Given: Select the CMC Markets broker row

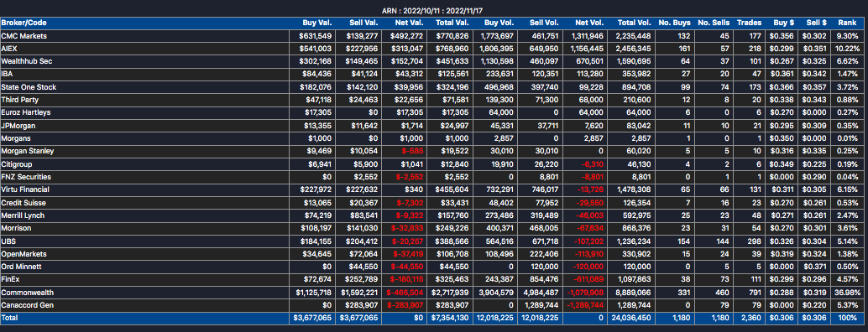Looking at the screenshot, I should 431,36.
